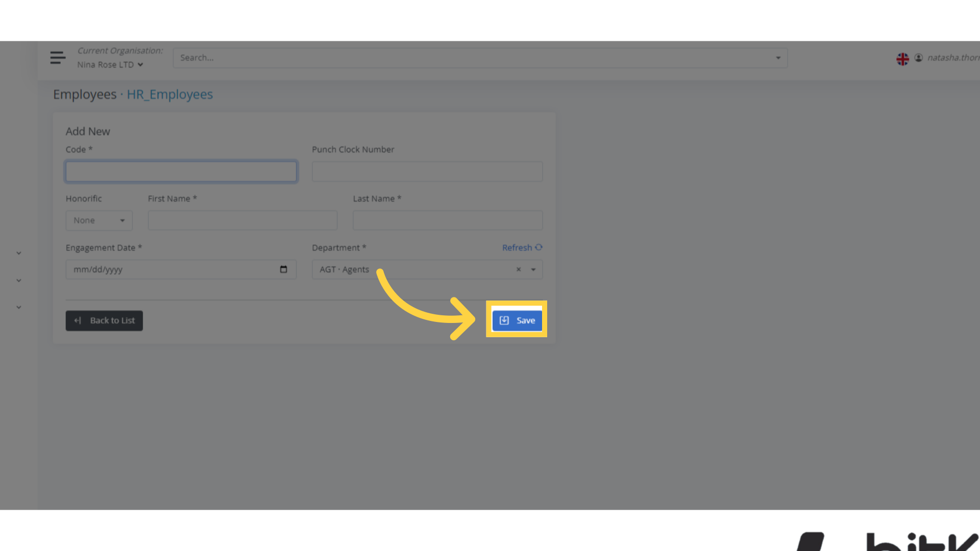Open the HR_Employees link
980x551 pixels.
click(169, 94)
